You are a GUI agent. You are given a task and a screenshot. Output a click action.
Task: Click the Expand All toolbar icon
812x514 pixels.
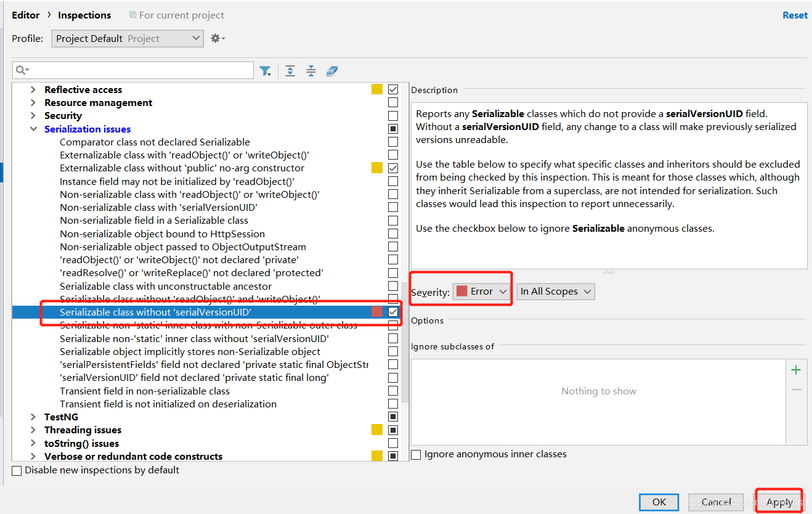pyautogui.click(x=290, y=71)
